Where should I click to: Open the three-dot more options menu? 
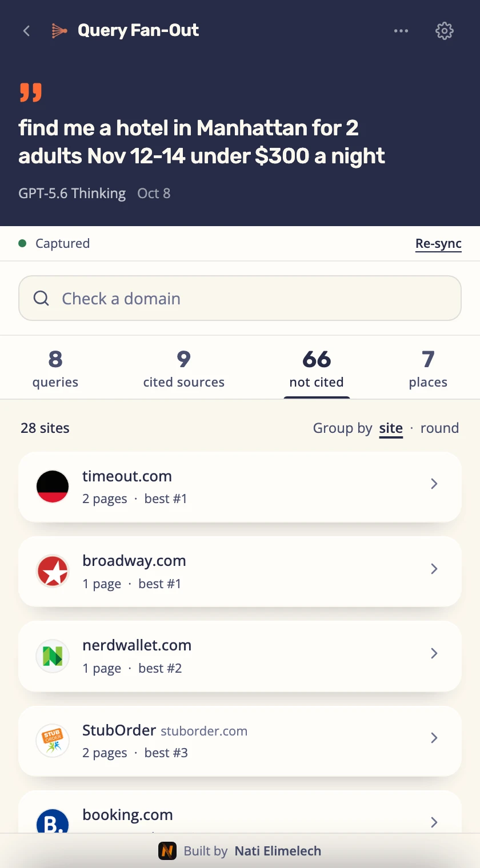pyautogui.click(x=401, y=31)
